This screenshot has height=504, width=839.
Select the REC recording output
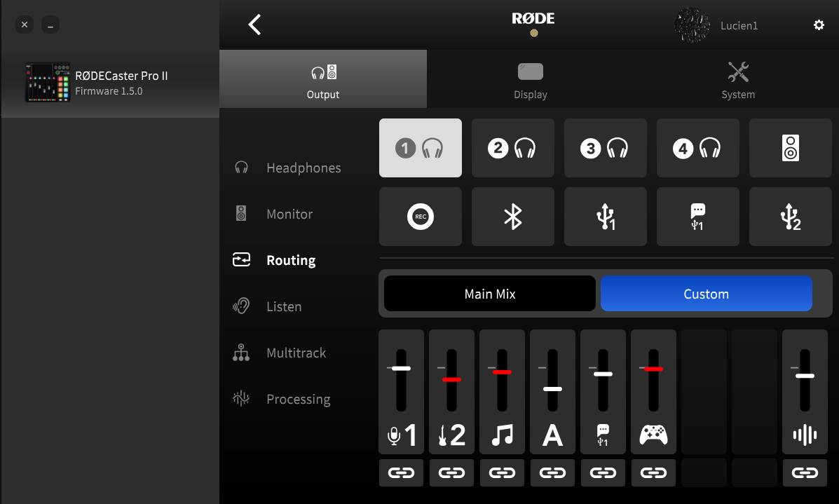pos(420,217)
